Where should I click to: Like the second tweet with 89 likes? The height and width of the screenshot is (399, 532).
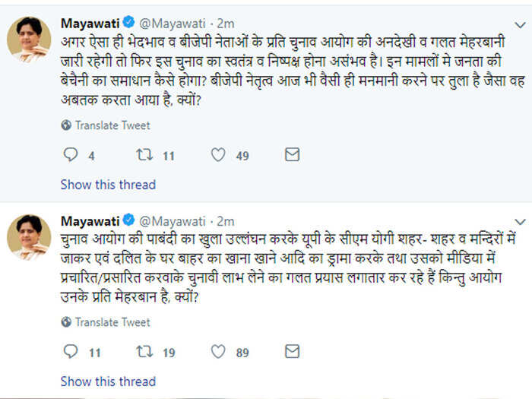point(218,351)
